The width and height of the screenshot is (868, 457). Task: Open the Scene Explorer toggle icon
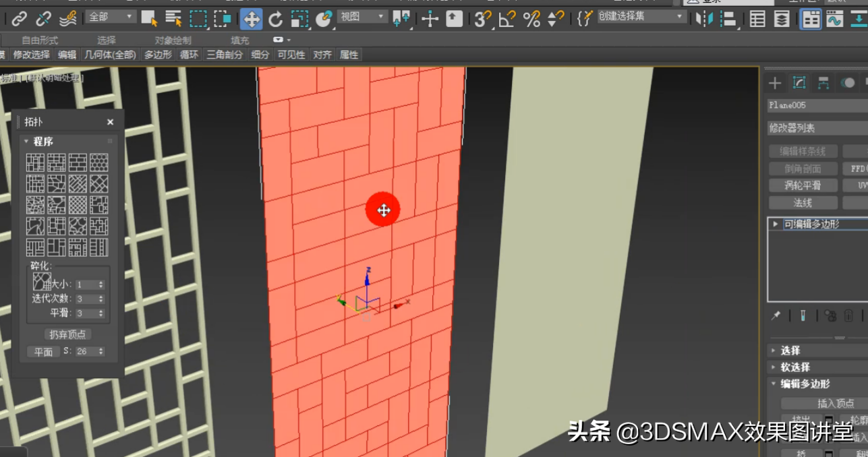click(x=757, y=19)
